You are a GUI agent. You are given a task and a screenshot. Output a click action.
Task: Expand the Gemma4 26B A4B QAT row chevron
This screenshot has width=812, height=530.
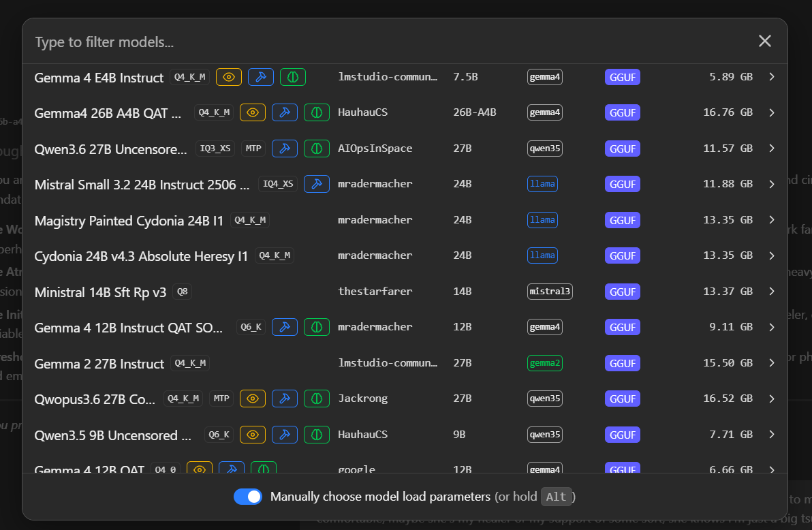[772, 112]
